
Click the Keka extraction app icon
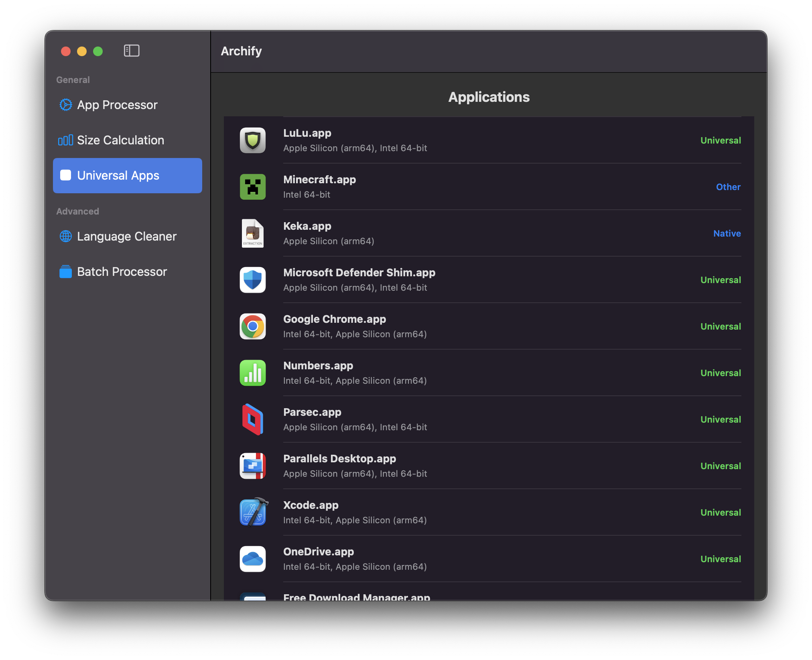click(x=253, y=233)
